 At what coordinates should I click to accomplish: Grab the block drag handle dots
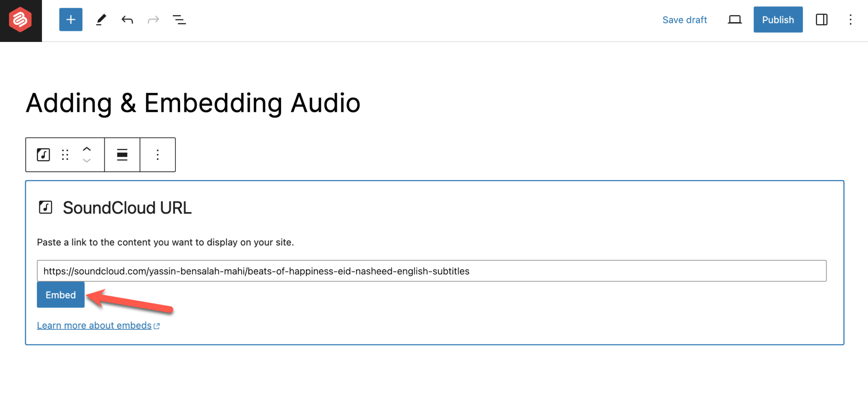(64, 154)
